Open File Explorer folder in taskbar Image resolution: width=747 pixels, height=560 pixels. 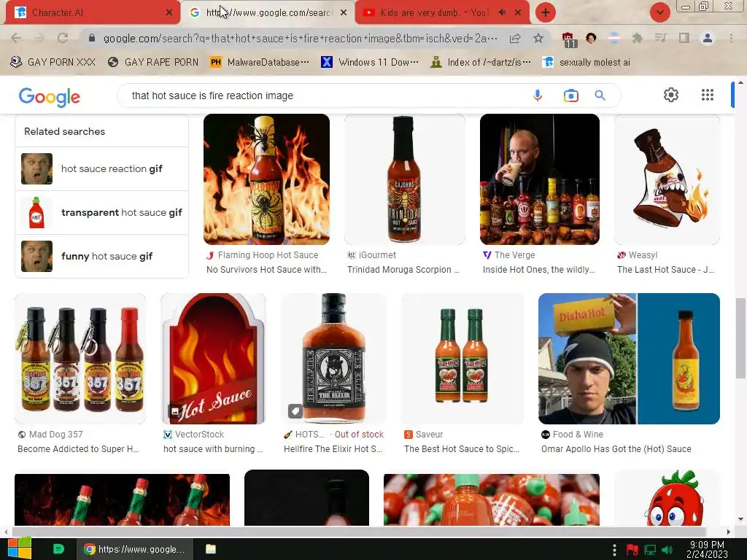coord(211,549)
